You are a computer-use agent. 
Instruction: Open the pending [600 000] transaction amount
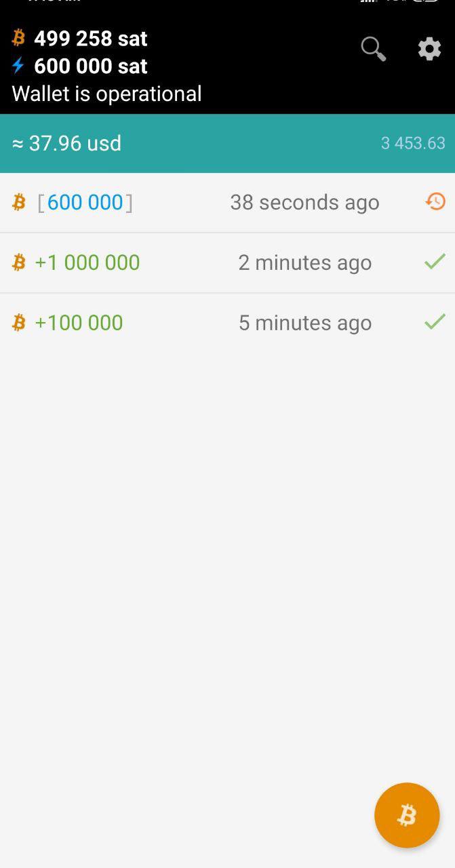pyautogui.click(x=85, y=202)
